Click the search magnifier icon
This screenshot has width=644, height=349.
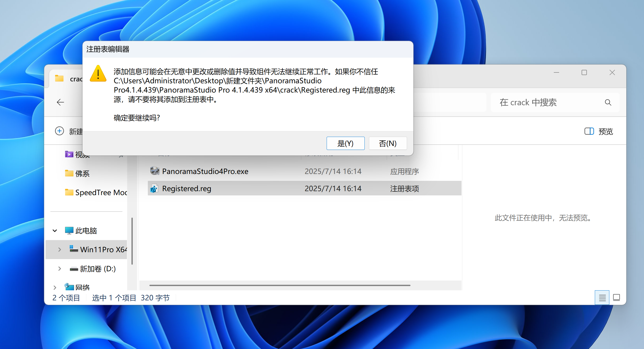608,103
